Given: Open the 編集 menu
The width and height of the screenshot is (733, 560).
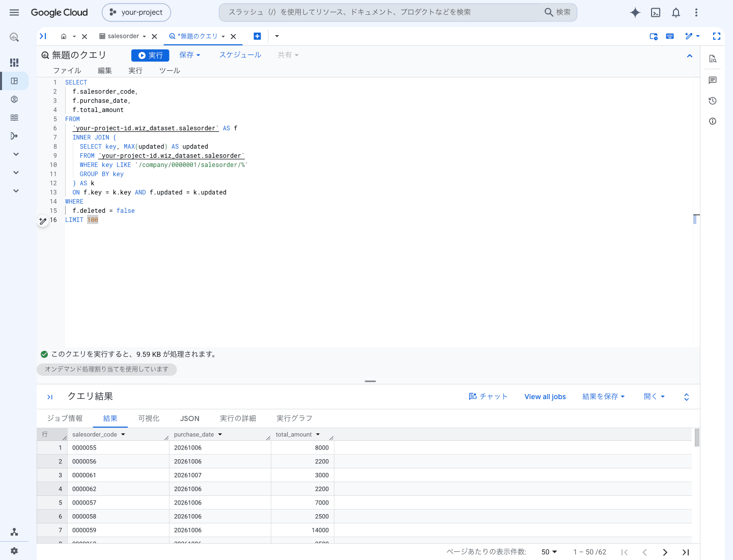Looking at the screenshot, I should coord(105,71).
